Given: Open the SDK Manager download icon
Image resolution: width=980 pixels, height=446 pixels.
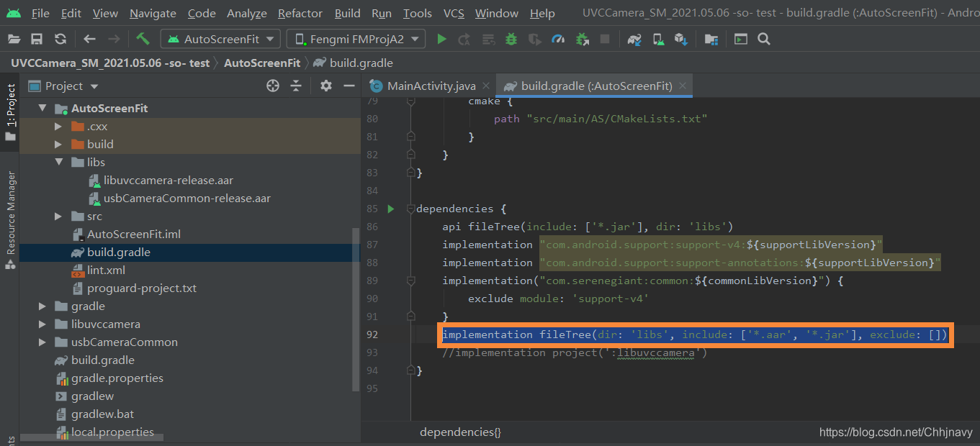Looking at the screenshot, I should [x=680, y=39].
